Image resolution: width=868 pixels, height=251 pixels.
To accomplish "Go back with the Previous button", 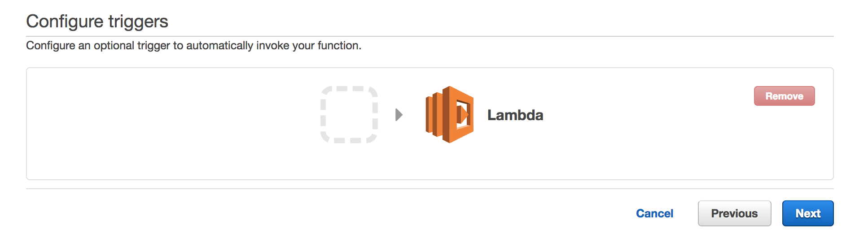I will (734, 213).
